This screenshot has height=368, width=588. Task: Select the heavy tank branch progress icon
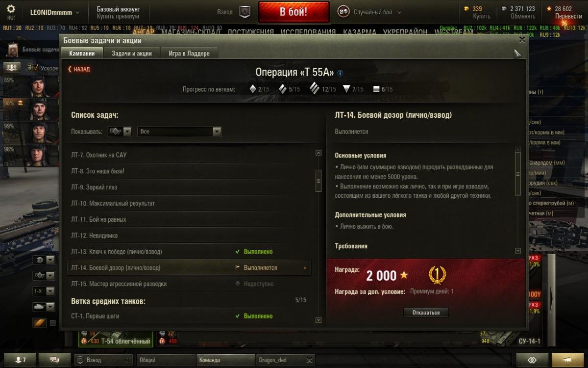tap(315, 89)
